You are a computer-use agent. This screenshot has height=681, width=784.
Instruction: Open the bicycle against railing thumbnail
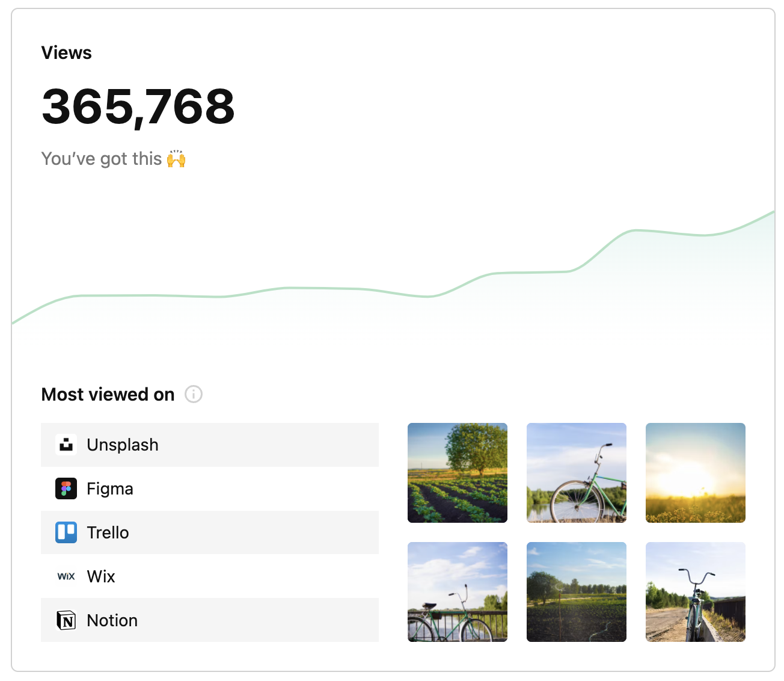coord(458,592)
